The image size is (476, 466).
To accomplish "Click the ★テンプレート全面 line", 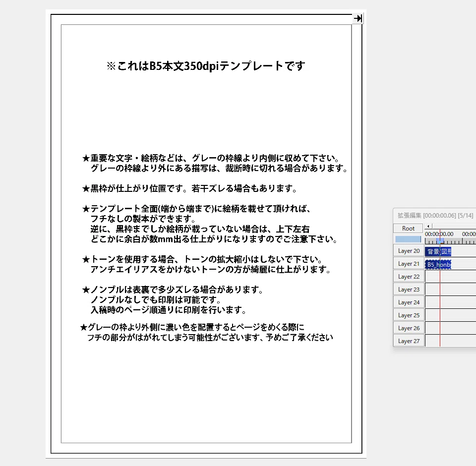I will pyautogui.click(x=196, y=209).
